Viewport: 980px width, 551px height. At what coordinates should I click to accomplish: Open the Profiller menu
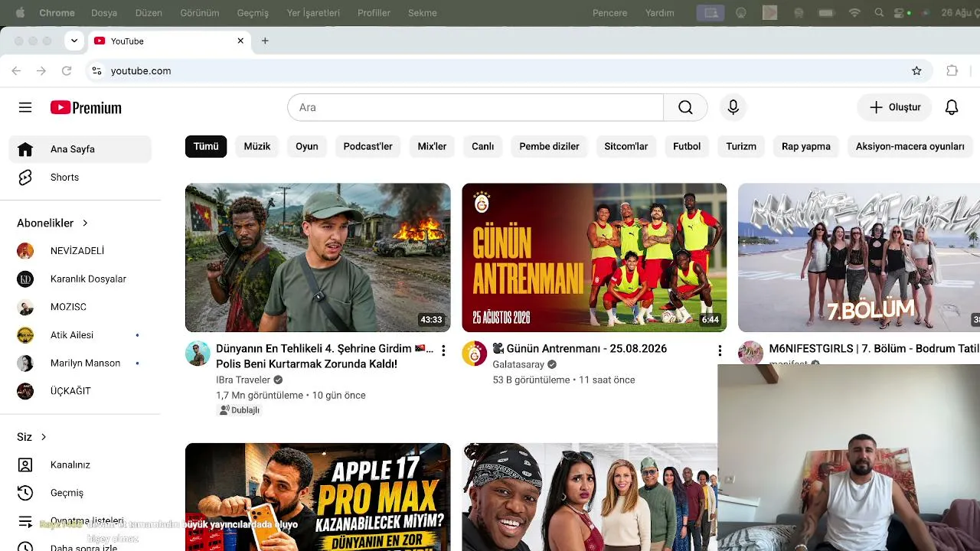click(374, 13)
